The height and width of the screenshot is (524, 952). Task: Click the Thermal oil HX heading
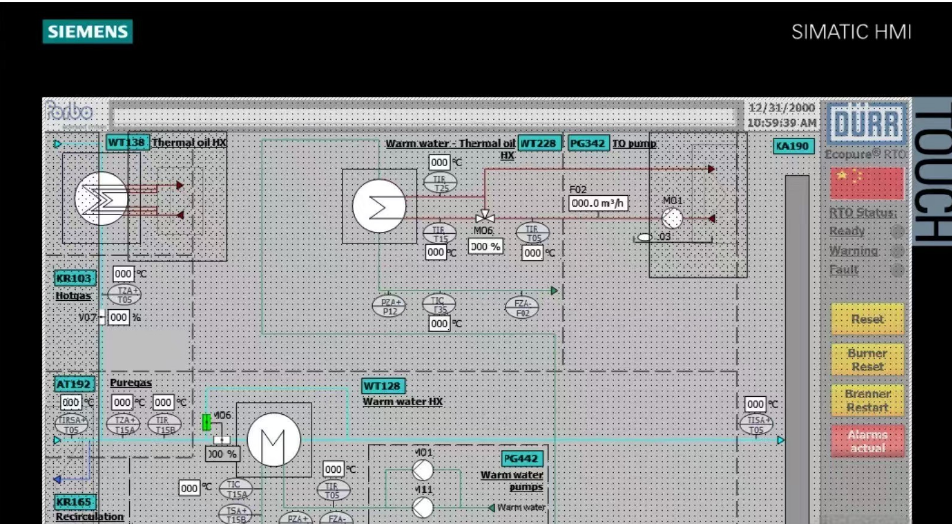[189, 143]
